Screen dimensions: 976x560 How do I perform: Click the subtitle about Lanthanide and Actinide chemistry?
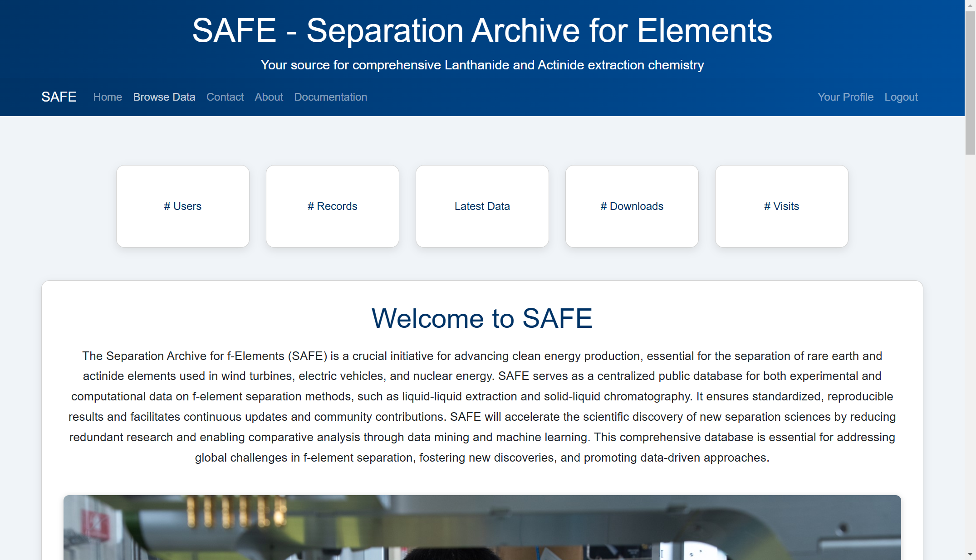(482, 65)
